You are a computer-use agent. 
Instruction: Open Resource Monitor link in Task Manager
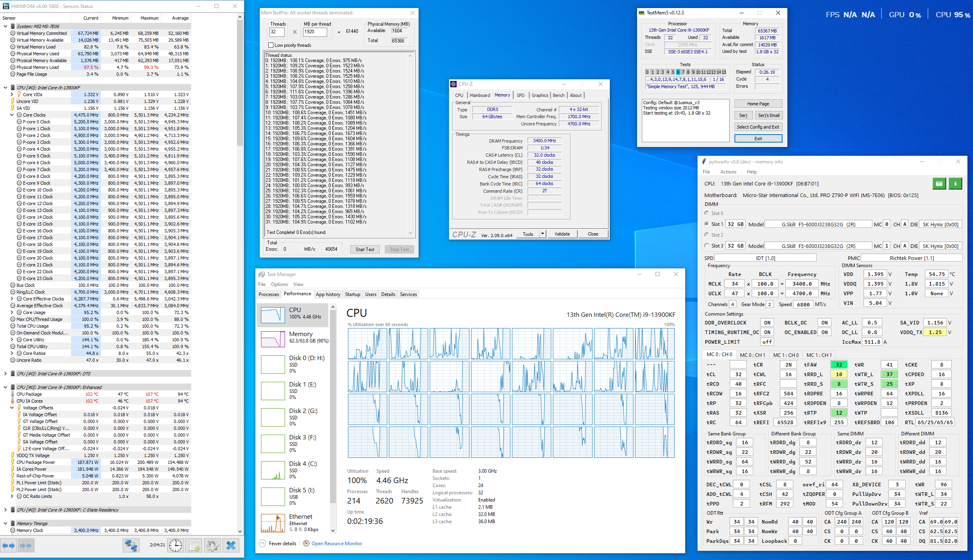coord(336,544)
